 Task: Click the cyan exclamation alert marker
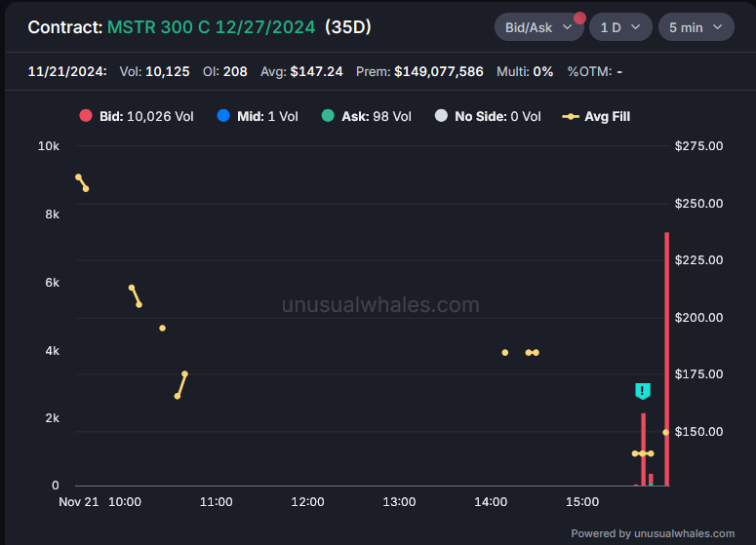click(642, 391)
